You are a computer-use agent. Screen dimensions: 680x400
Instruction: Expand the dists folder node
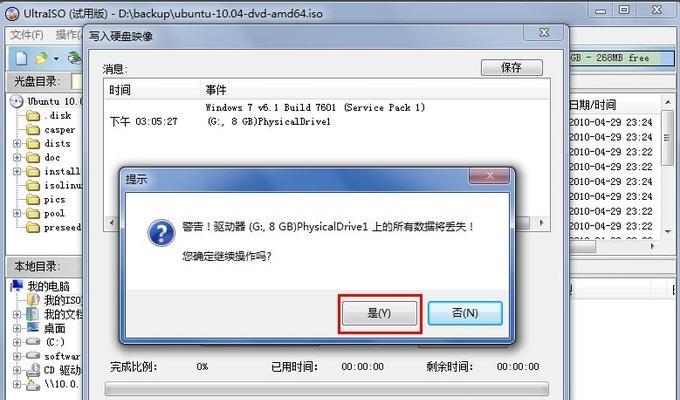pos(17,143)
